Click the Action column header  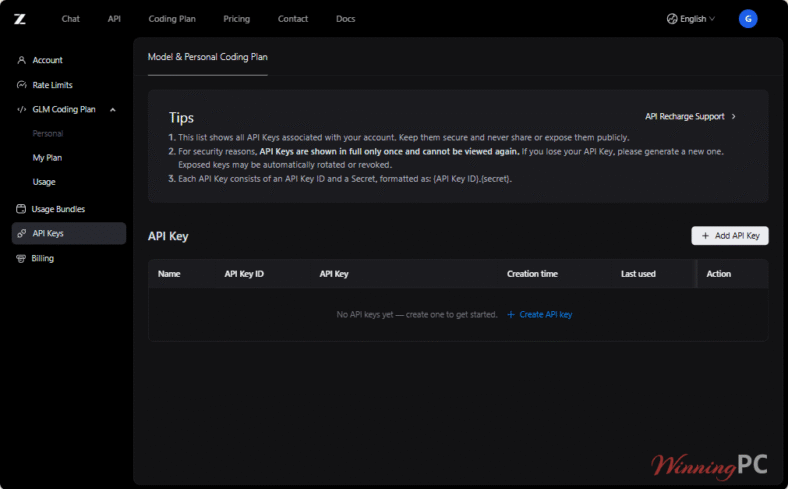[719, 274]
